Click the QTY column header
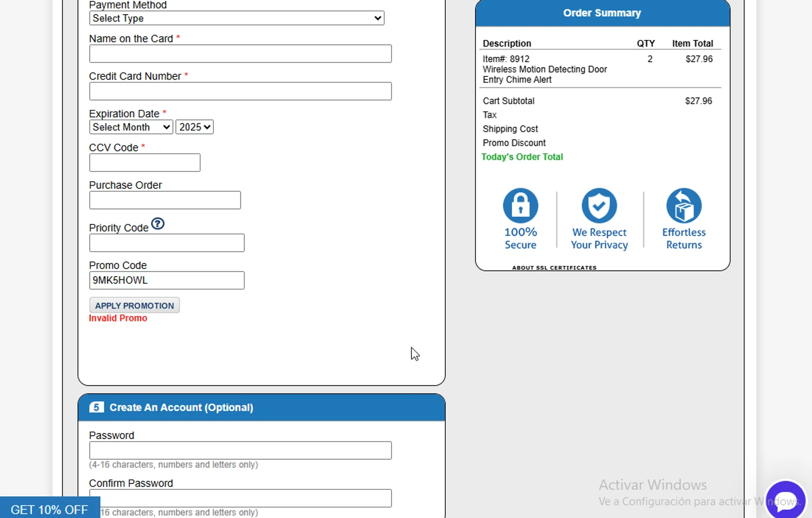Viewport: 812px width, 518px height. click(646, 43)
